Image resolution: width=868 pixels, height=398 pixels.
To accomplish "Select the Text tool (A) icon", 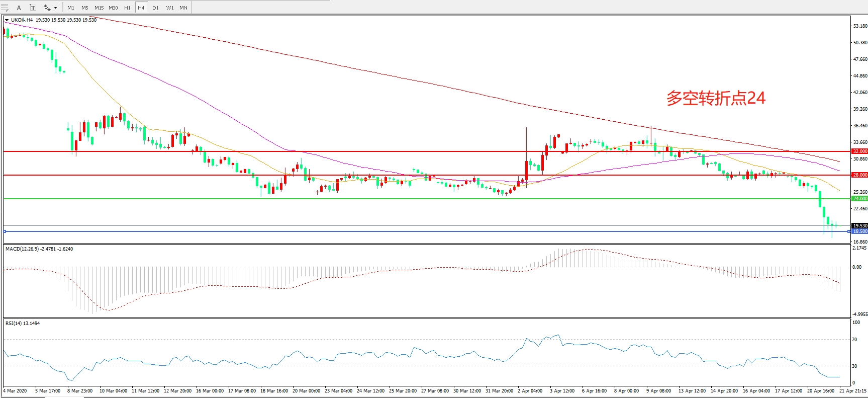I will click(19, 8).
